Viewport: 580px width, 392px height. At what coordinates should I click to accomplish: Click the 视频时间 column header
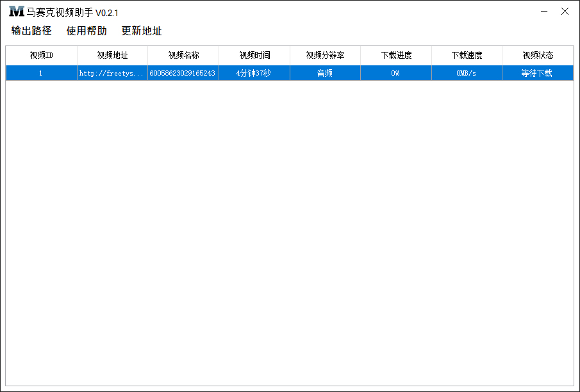[x=254, y=56]
